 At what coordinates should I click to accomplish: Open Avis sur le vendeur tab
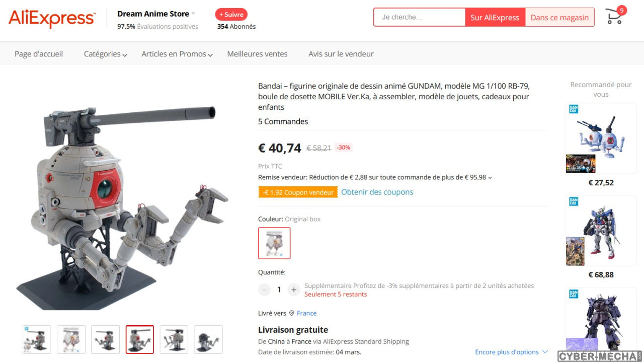341,54
